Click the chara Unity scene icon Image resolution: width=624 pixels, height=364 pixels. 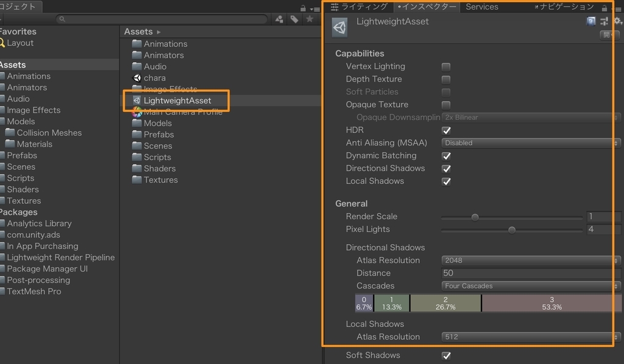point(137,78)
